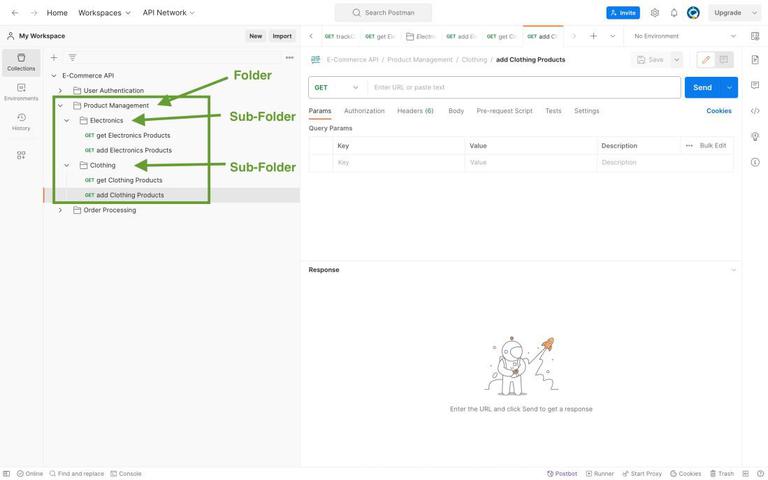Viewport: 768px width, 480px height.
Task: Open the environment quick look icon
Action: [x=755, y=36]
